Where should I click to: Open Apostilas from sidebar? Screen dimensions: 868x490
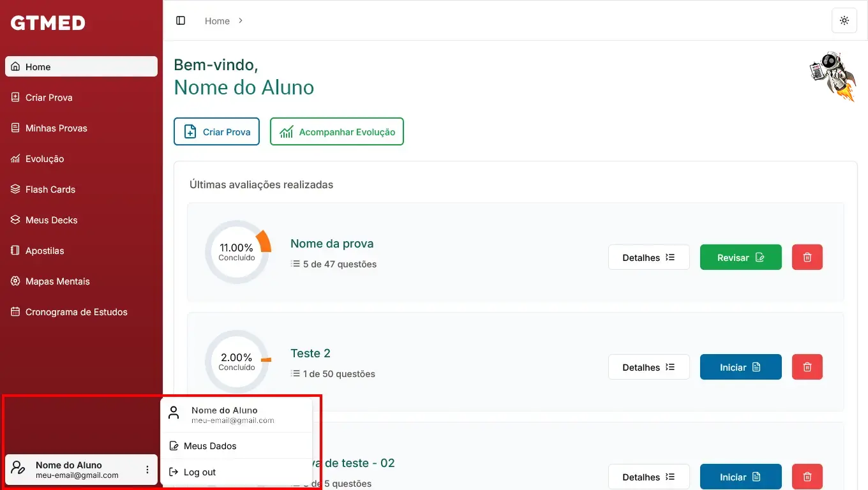pyautogui.click(x=45, y=251)
